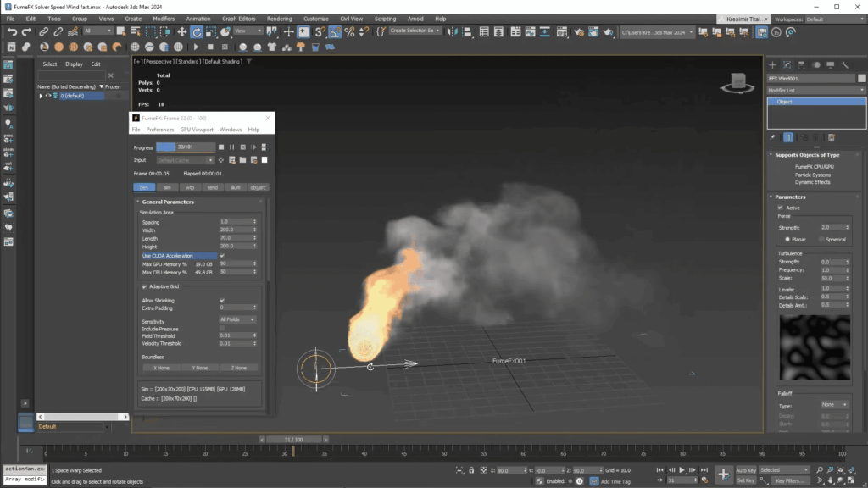Screen dimensions: 868x488
Task: Click the Undo arrow in main toolbar
Action: coord(12,32)
